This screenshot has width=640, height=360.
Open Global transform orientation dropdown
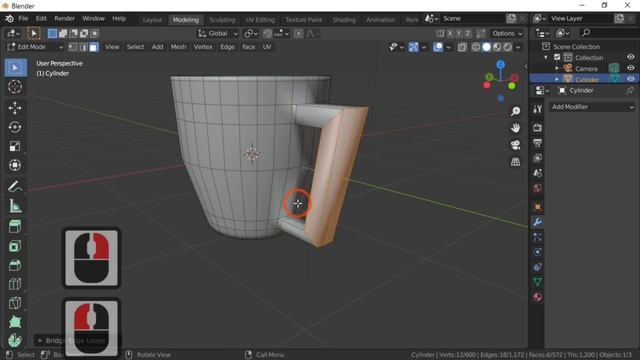coord(218,33)
